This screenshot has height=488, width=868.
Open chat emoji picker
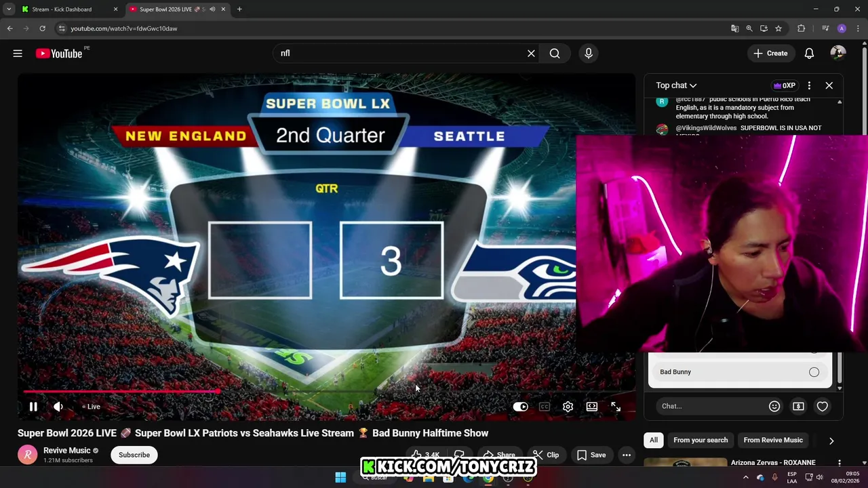point(774,406)
